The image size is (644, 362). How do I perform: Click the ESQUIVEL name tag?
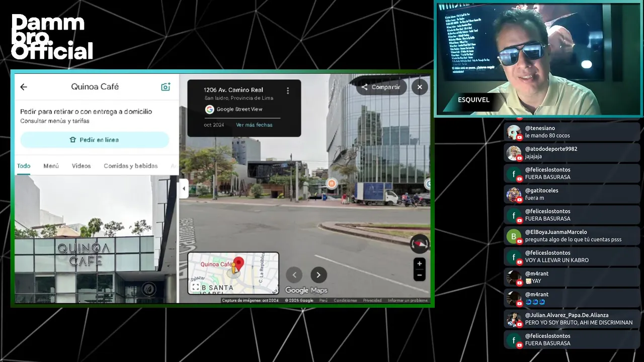[473, 100]
